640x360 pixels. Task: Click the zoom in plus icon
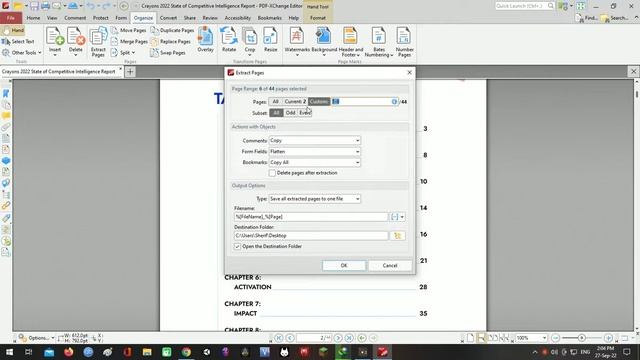[x=608, y=338]
